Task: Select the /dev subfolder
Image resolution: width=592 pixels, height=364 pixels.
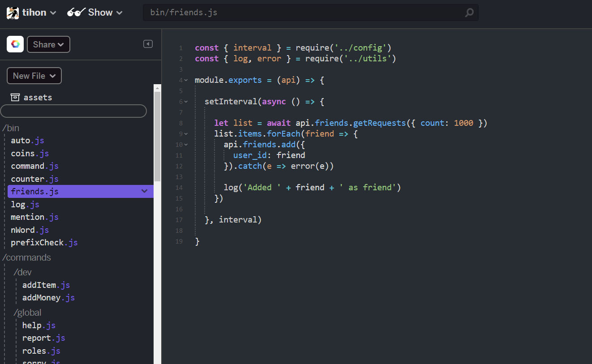Action: tap(22, 272)
